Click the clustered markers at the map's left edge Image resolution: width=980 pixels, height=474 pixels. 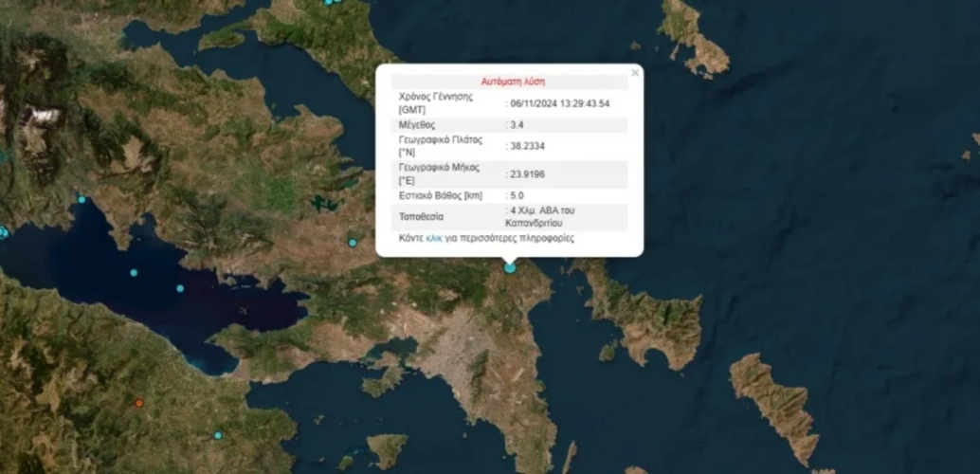click(x=3, y=232)
